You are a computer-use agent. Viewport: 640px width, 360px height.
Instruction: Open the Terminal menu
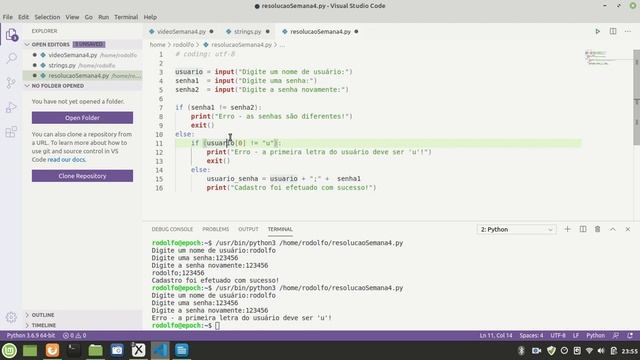click(x=126, y=17)
